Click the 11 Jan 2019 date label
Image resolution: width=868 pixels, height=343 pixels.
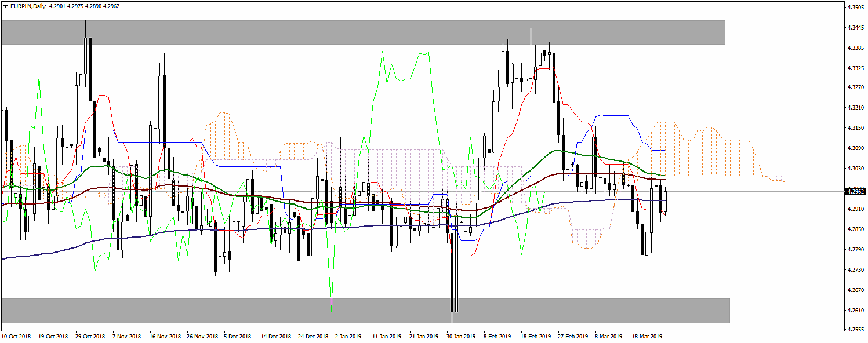387,336
